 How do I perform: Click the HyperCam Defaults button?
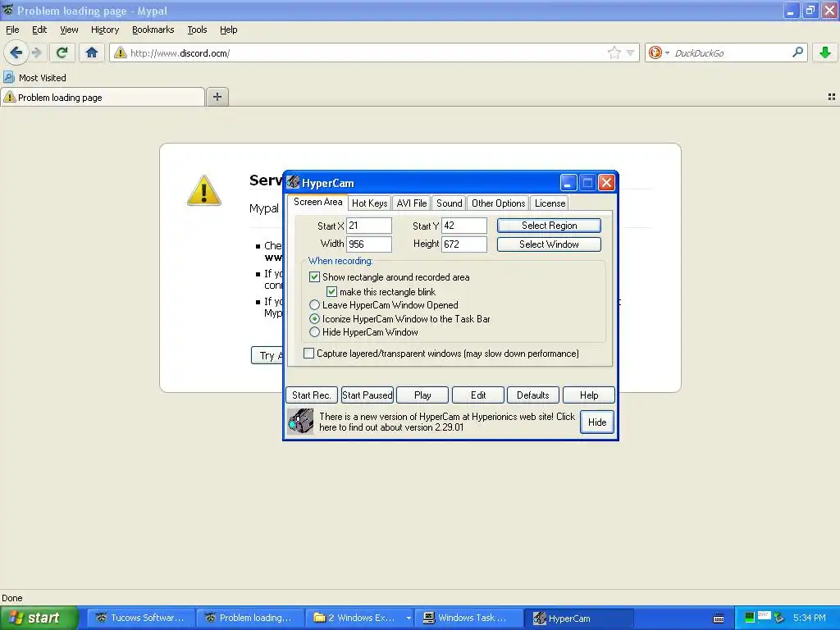tap(532, 395)
